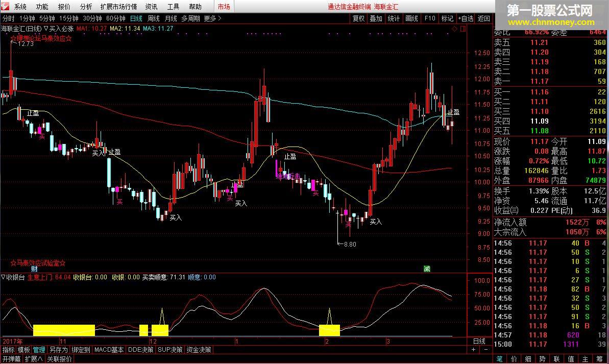Switch to the 主 main tab
Image resolution: width=609 pixels, height=364 pixels.
pos(586,359)
